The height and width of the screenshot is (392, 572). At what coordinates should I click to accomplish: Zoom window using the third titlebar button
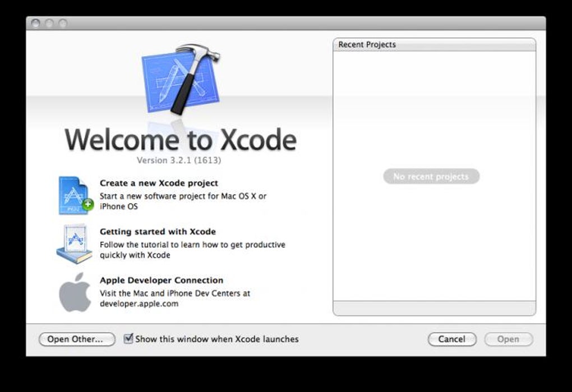(x=63, y=24)
